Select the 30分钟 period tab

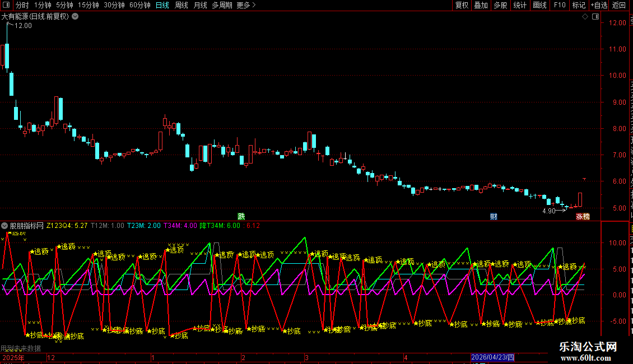pyautogui.click(x=114, y=5)
